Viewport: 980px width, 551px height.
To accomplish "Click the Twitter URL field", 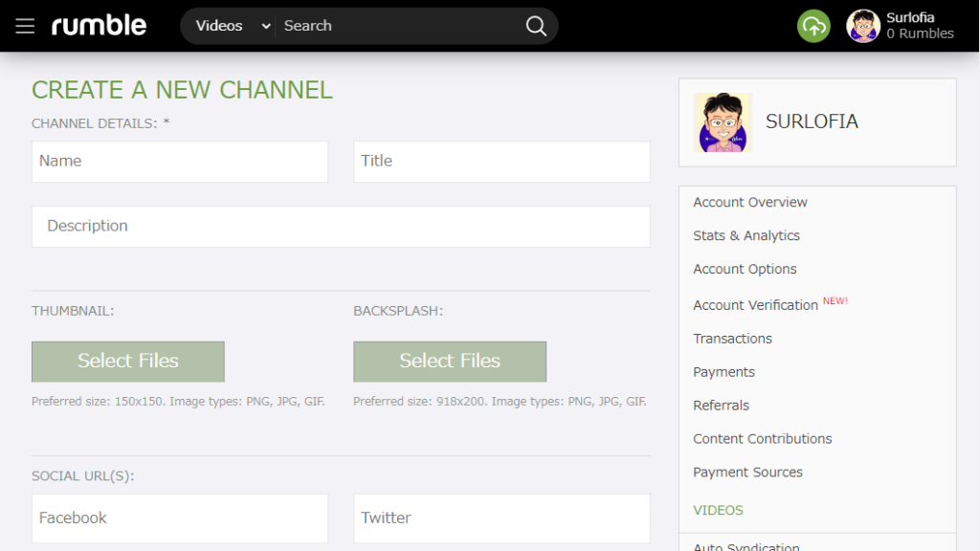I will click(501, 518).
